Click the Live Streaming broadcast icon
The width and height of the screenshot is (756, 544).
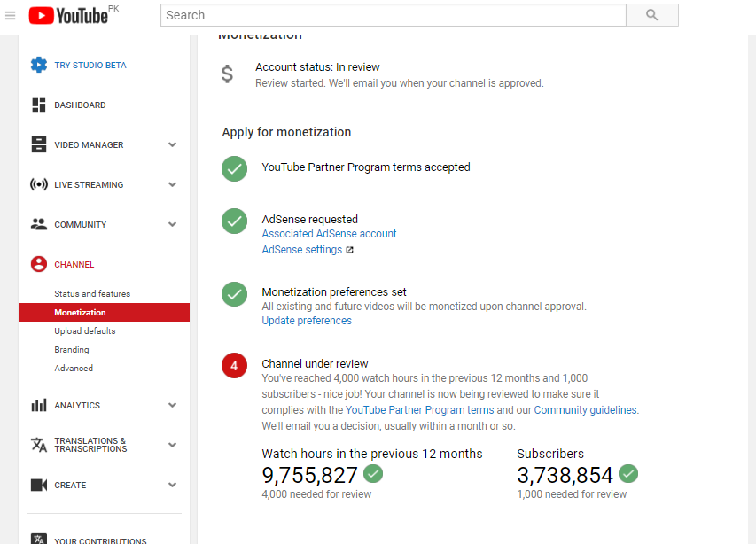tap(39, 184)
